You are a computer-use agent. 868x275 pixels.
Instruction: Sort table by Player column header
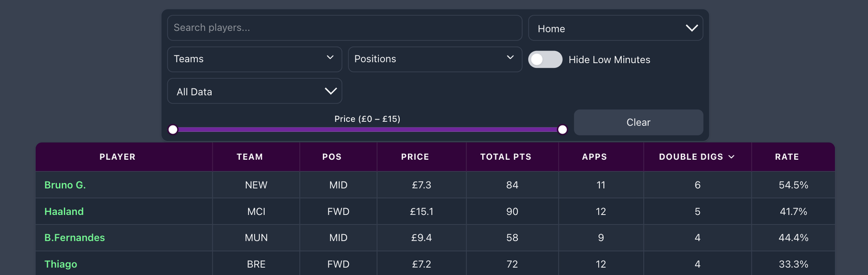(117, 157)
